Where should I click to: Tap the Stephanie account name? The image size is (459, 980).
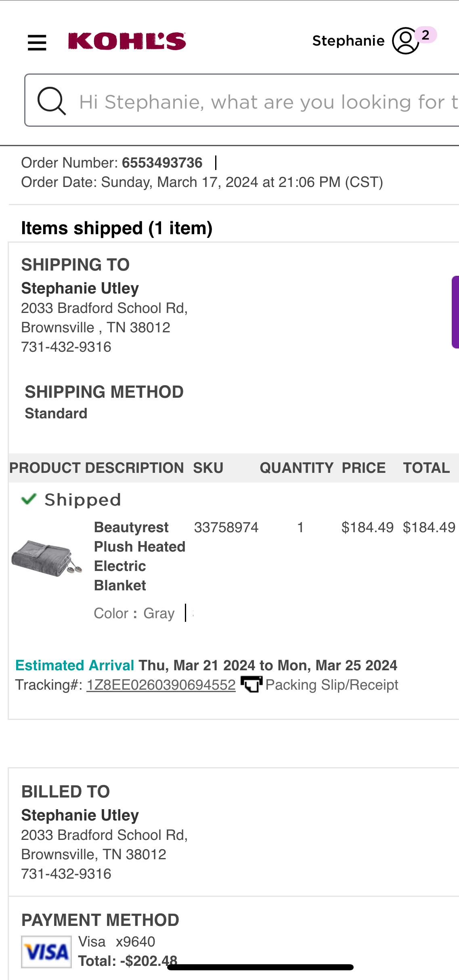click(x=348, y=41)
